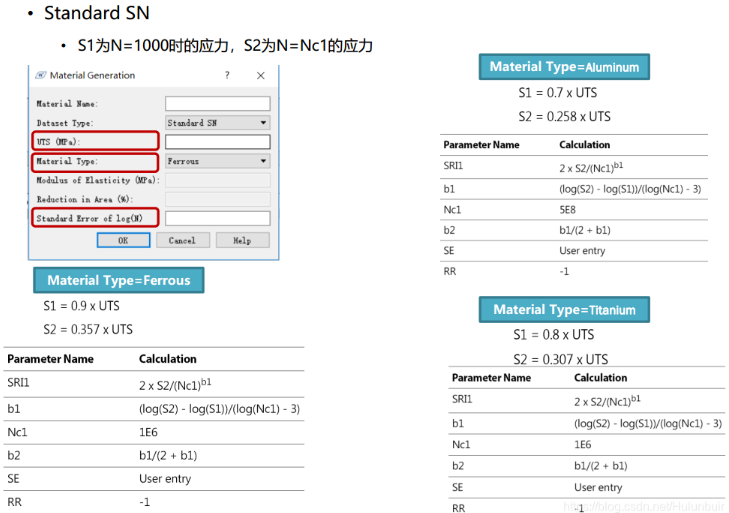Viewport: 729px width, 513px height.
Task: Click the Material Type=Ferrous banner
Action: click(x=118, y=280)
